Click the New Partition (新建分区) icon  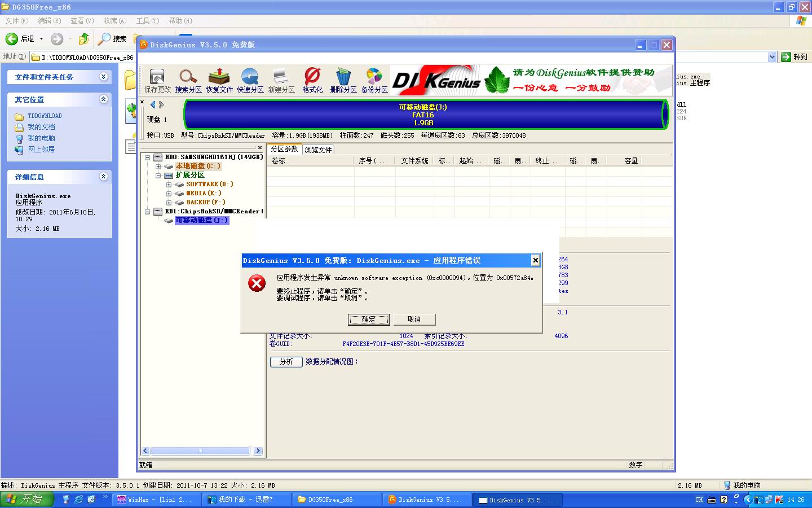pos(281,80)
